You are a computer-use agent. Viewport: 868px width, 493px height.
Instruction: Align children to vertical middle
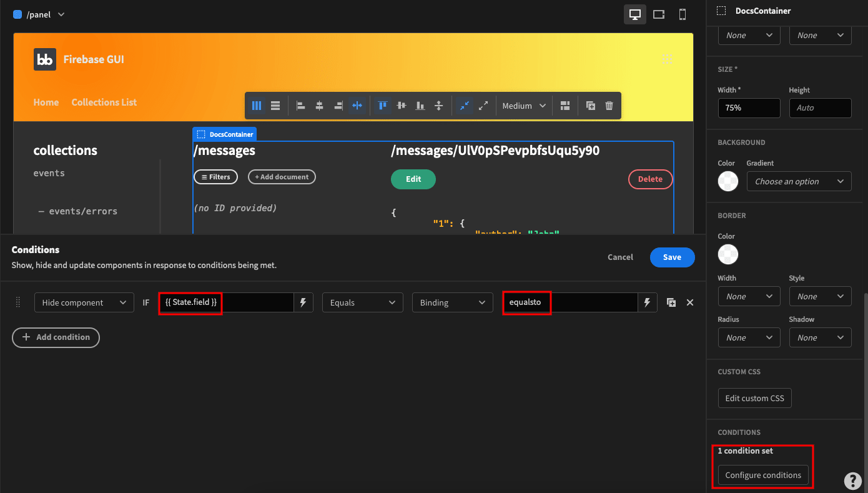(x=402, y=106)
